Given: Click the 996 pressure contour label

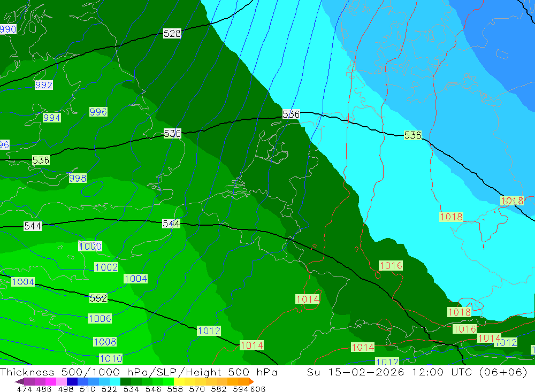Looking at the screenshot, I should (x=98, y=112).
